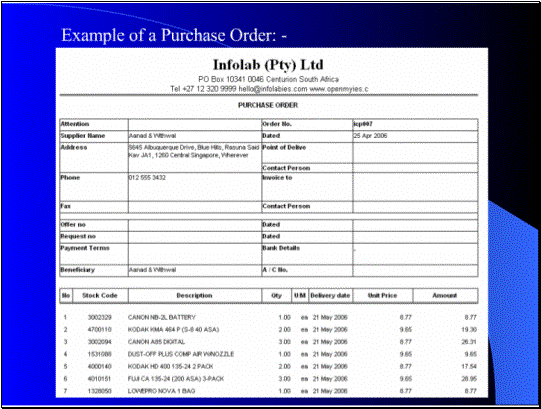Image resolution: width=541 pixels, height=409 pixels.
Task: Click the Delivery date column header
Action: point(331,296)
